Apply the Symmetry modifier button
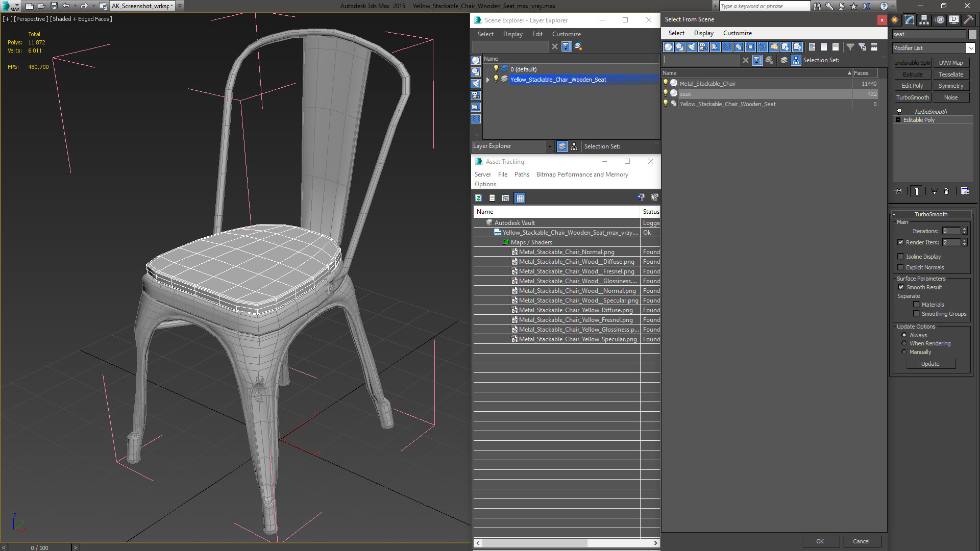This screenshot has width=980, height=551. coord(950,86)
